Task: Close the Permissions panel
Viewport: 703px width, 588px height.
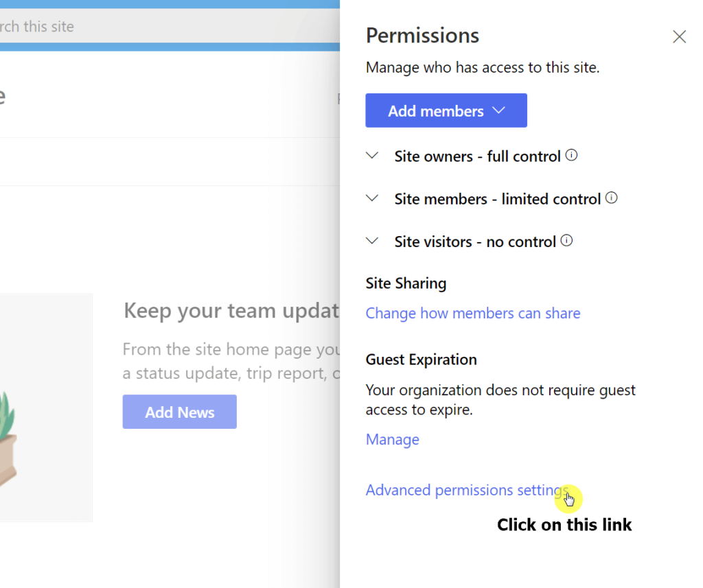Action: tap(679, 36)
